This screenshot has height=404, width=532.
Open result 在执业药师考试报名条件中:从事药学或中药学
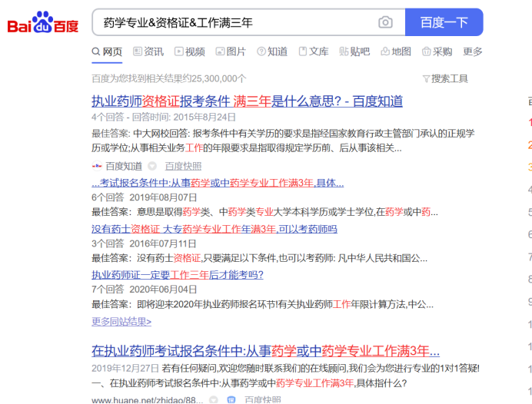click(266, 351)
